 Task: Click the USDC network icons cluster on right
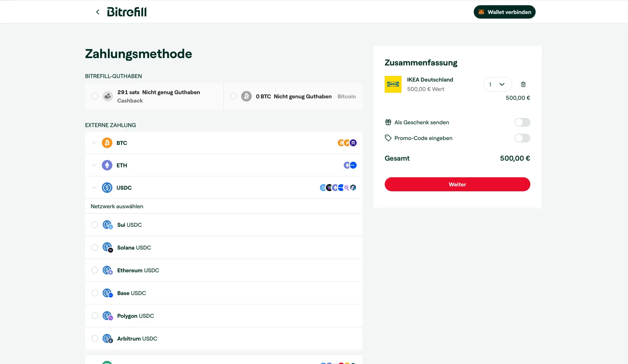point(338,187)
